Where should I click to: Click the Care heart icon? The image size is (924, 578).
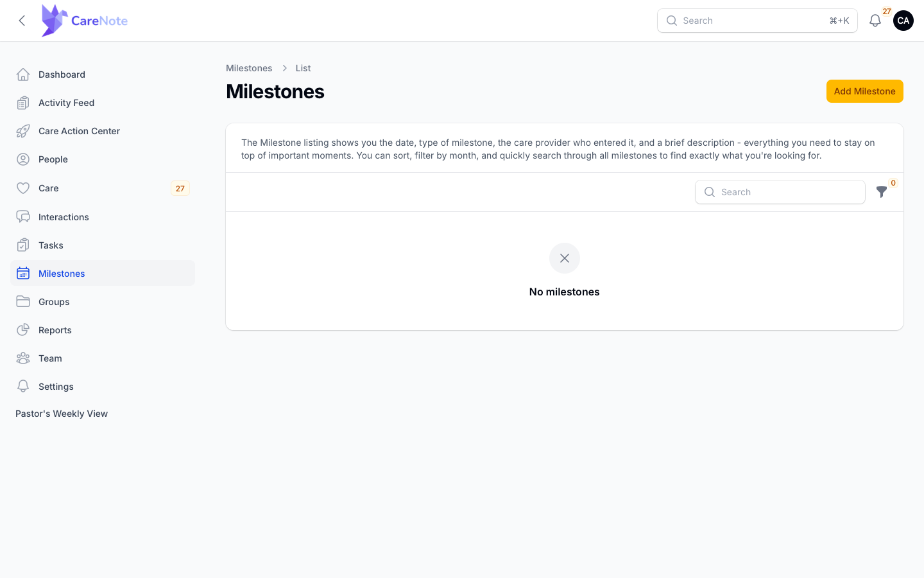[23, 188]
